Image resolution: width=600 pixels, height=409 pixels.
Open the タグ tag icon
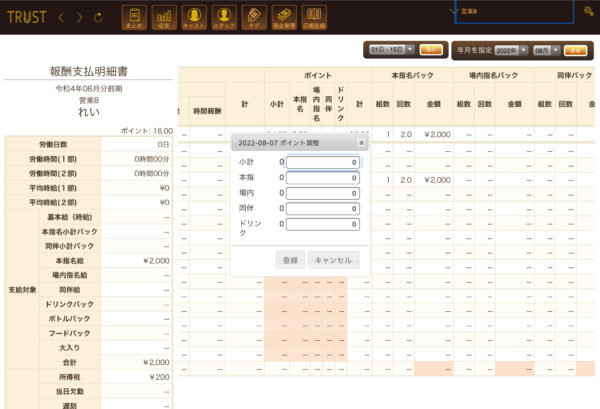[254, 17]
